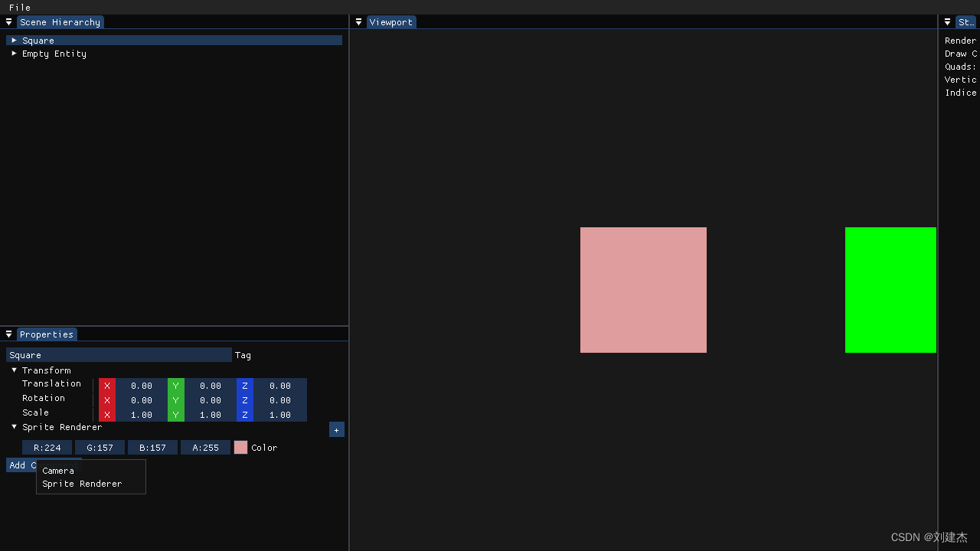Edit the Square tag name field

(x=119, y=355)
